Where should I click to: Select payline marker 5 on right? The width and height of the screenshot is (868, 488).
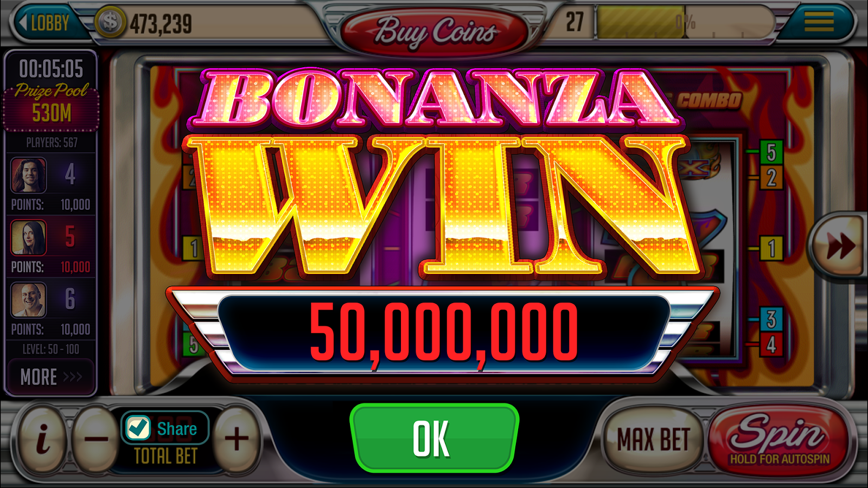point(771,152)
